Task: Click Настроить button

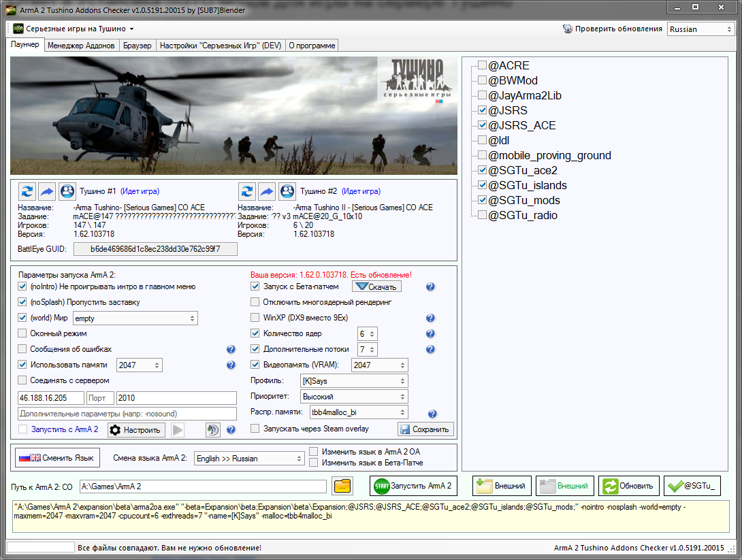Action: [x=136, y=429]
